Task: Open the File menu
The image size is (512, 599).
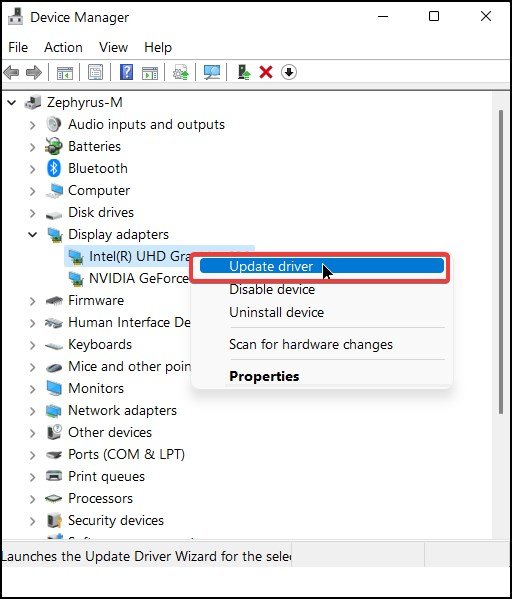Action: 18,47
